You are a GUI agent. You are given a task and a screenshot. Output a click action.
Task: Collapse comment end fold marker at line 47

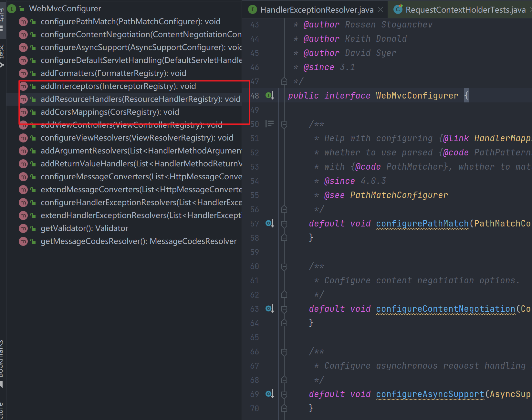(284, 81)
